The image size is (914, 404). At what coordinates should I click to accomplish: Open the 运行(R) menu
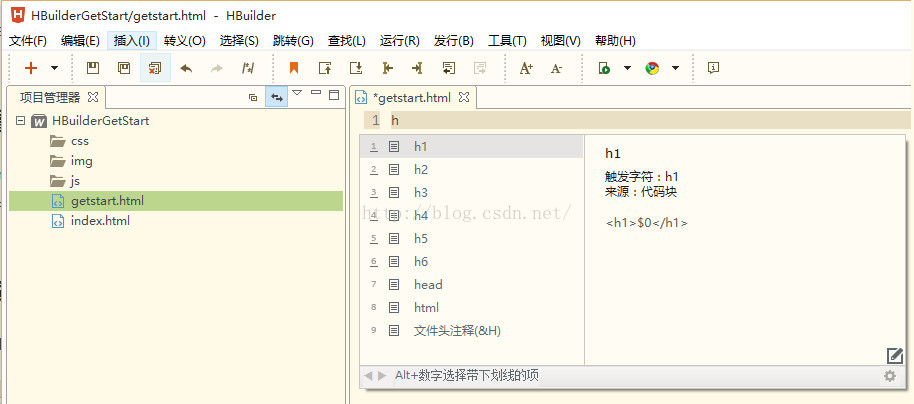pyautogui.click(x=400, y=41)
